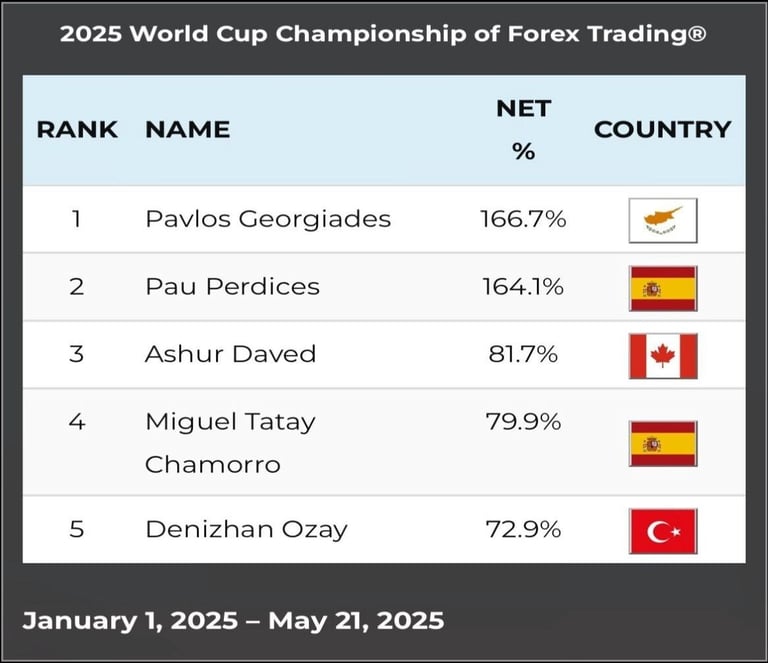
Task: Click Spain flag beside Miguel Tatay Chamorro
Action: 662,442
